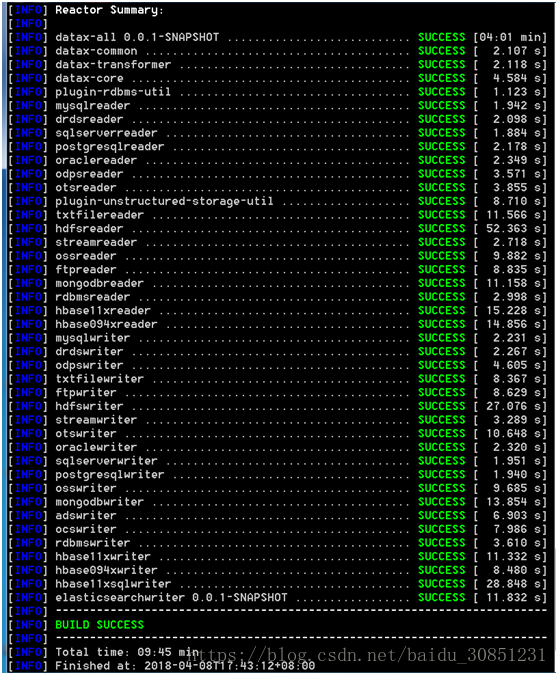This screenshot has height=675, width=558.
Task: Click the 'rdbmsreader' module name
Action: 93,297
